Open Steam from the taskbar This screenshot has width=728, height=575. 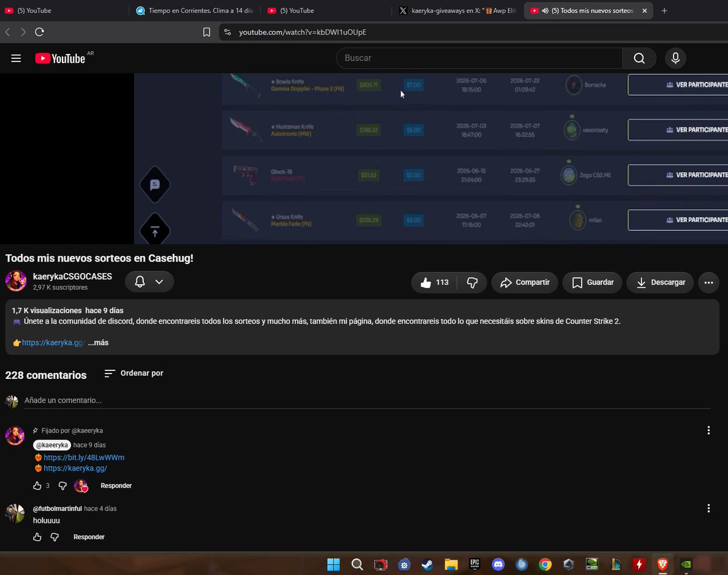[427, 565]
